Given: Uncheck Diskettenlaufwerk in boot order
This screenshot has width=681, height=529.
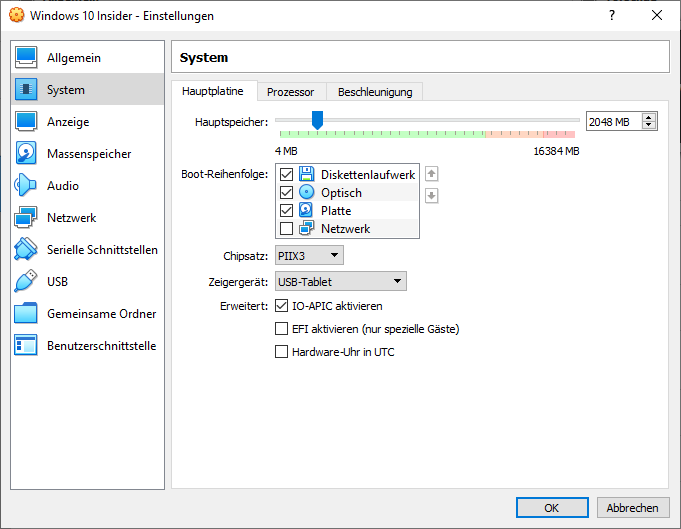Looking at the screenshot, I should 286,175.
